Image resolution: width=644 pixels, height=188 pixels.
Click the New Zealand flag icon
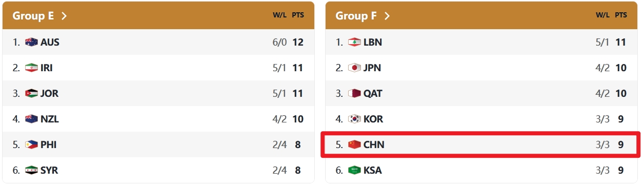(31, 119)
